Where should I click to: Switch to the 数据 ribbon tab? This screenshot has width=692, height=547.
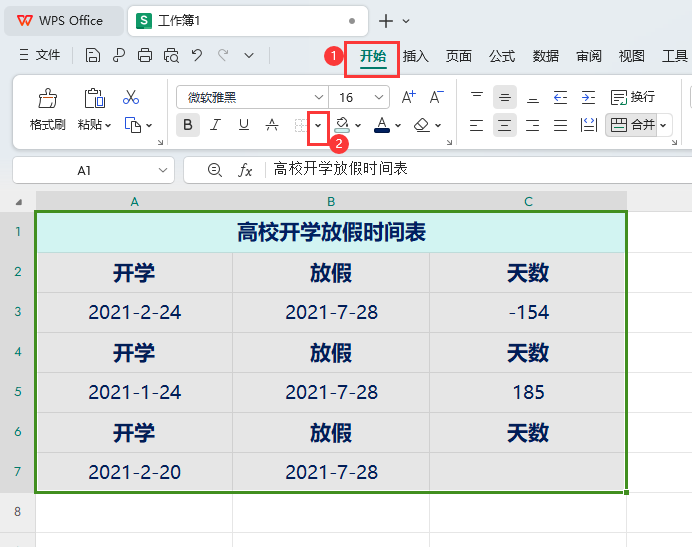[545, 57]
